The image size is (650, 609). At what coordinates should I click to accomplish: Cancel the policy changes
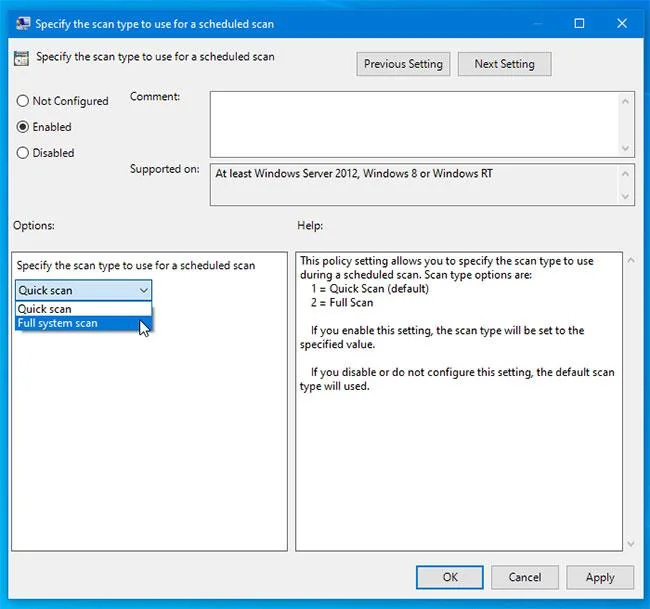525,577
